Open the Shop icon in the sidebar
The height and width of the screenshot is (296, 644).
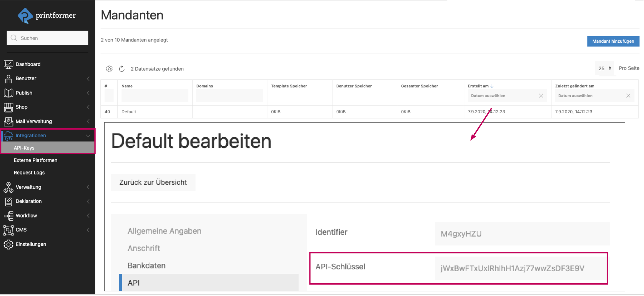pos(8,107)
